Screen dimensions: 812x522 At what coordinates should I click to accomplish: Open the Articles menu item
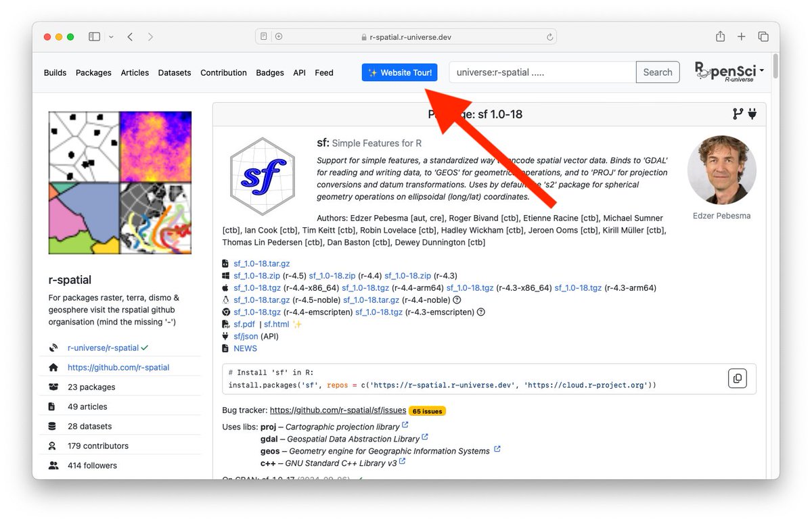click(x=135, y=72)
